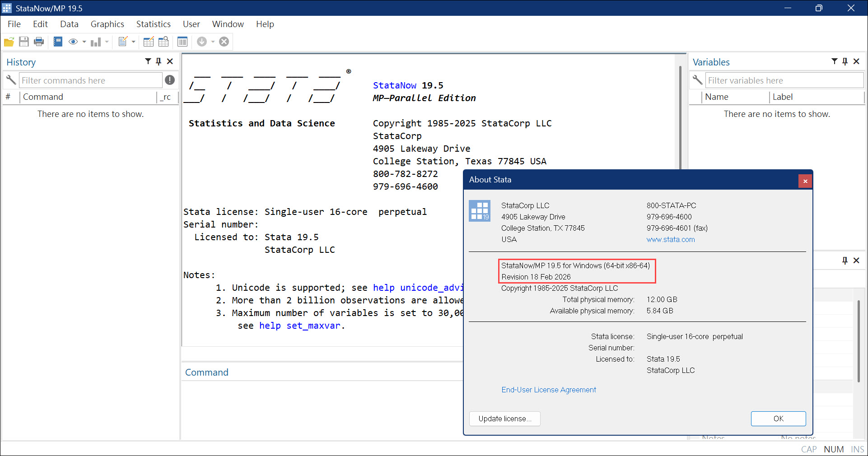The height and width of the screenshot is (456, 868).
Task: Click the INS indicator in status bar
Action: pos(857,449)
